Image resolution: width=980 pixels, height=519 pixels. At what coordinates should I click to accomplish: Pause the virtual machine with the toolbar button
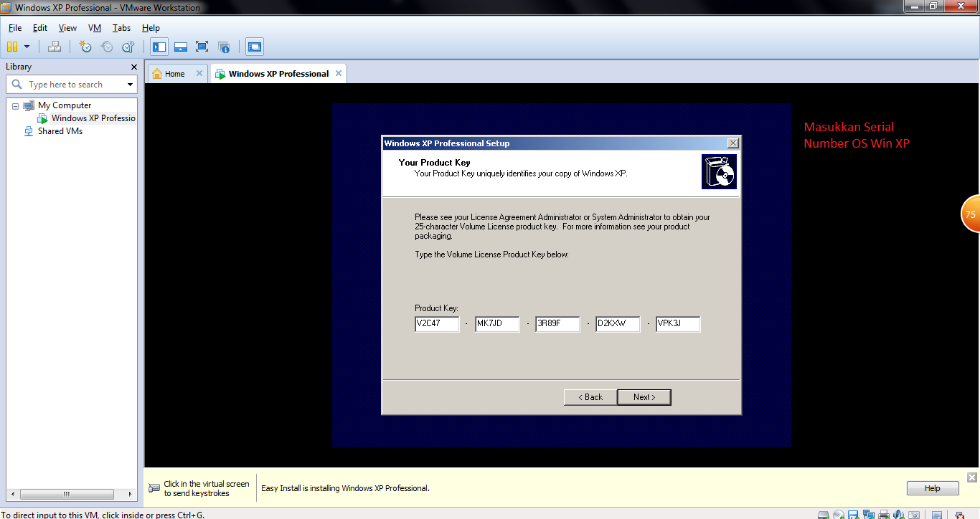point(12,47)
